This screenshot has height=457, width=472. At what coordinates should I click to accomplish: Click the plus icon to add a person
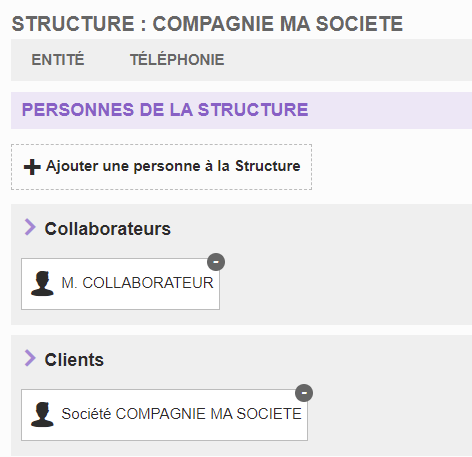(x=32, y=167)
